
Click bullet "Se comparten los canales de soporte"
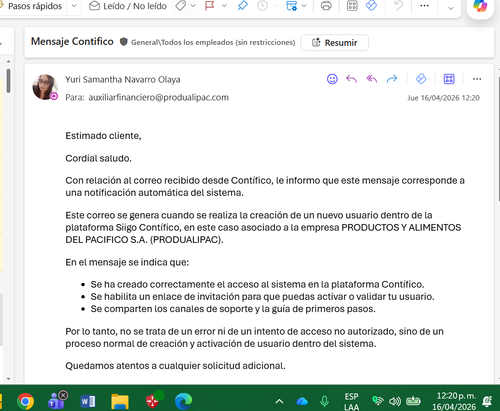[x=233, y=309]
